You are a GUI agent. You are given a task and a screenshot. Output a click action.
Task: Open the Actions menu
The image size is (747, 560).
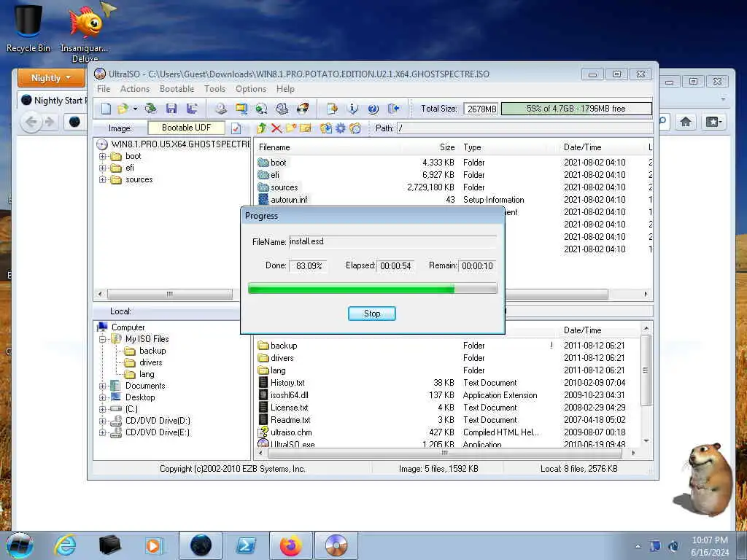point(135,89)
